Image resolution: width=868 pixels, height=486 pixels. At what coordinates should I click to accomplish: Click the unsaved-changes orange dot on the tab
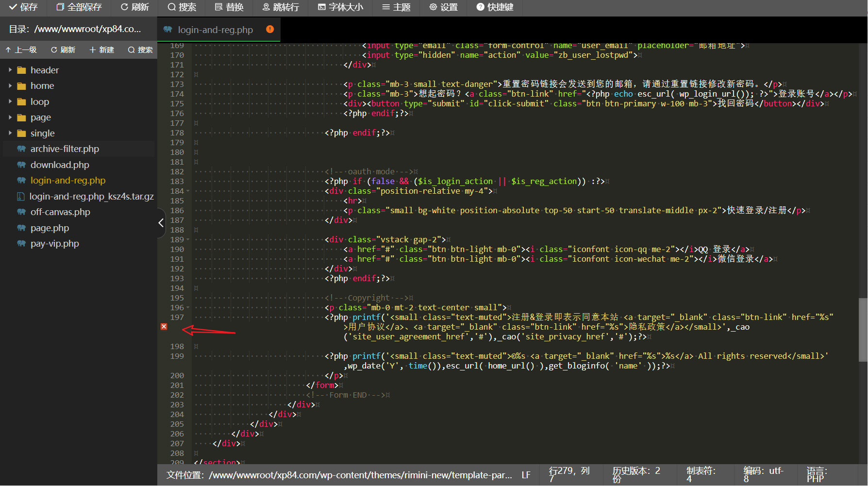(270, 29)
